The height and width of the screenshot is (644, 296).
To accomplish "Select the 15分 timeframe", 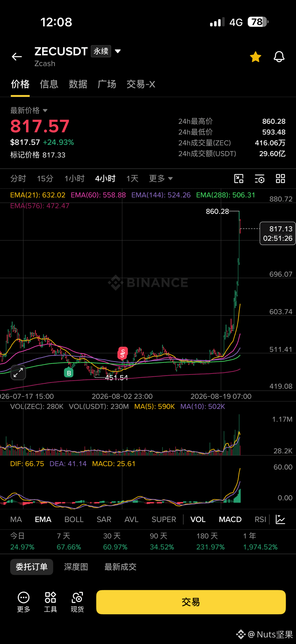I will click(x=45, y=179).
